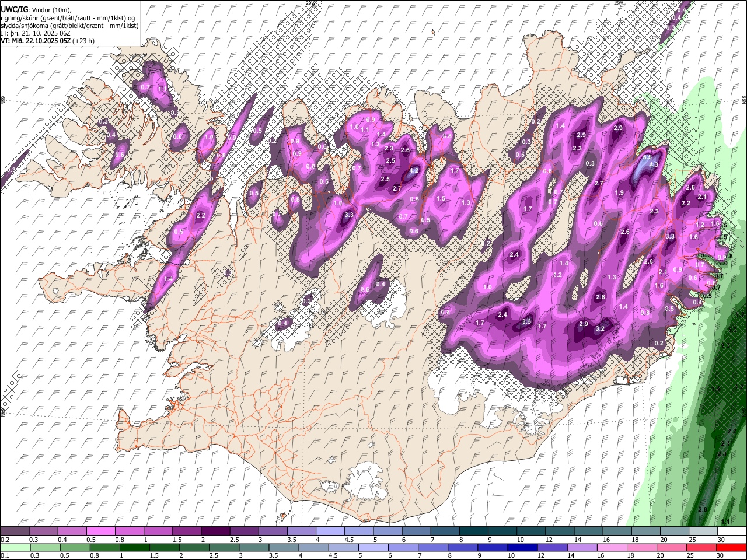
Task: Select the light pink rain swatch at 16
Action: point(612,547)
